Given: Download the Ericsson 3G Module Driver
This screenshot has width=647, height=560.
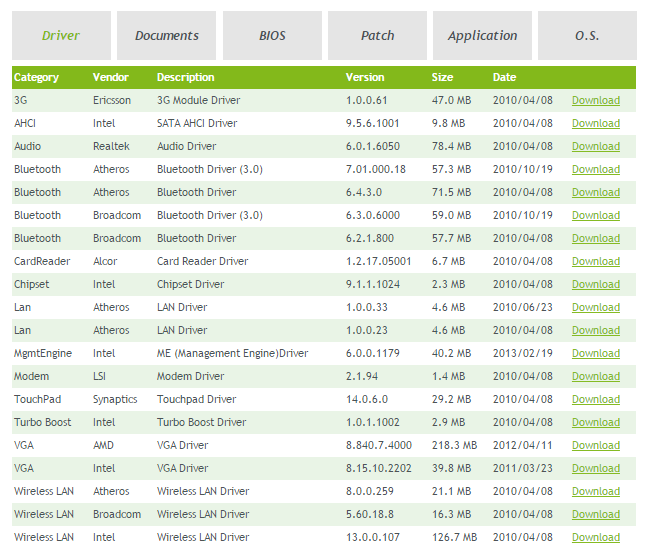Looking at the screenshot, I should [x=596, y=100].
